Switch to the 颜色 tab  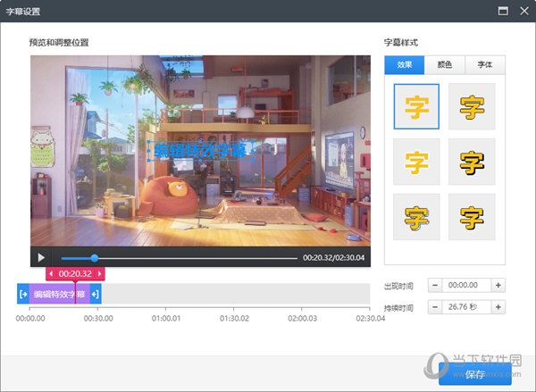[x=444, y=64]
